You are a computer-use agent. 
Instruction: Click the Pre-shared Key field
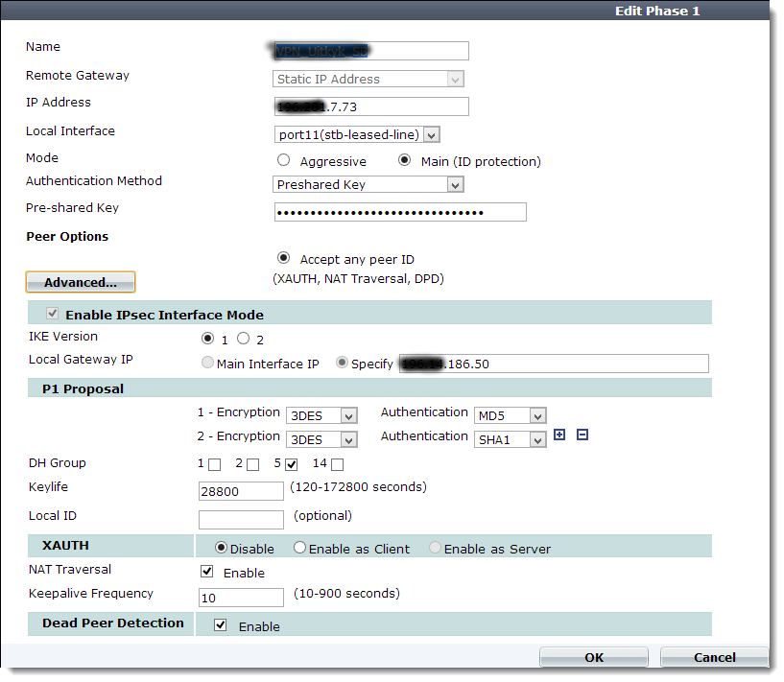[400, 212]
